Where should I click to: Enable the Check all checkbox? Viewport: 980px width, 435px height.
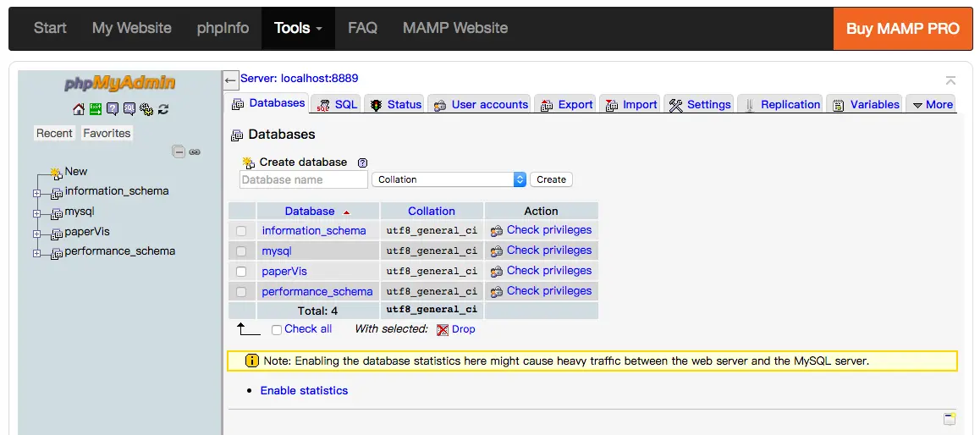277,330
